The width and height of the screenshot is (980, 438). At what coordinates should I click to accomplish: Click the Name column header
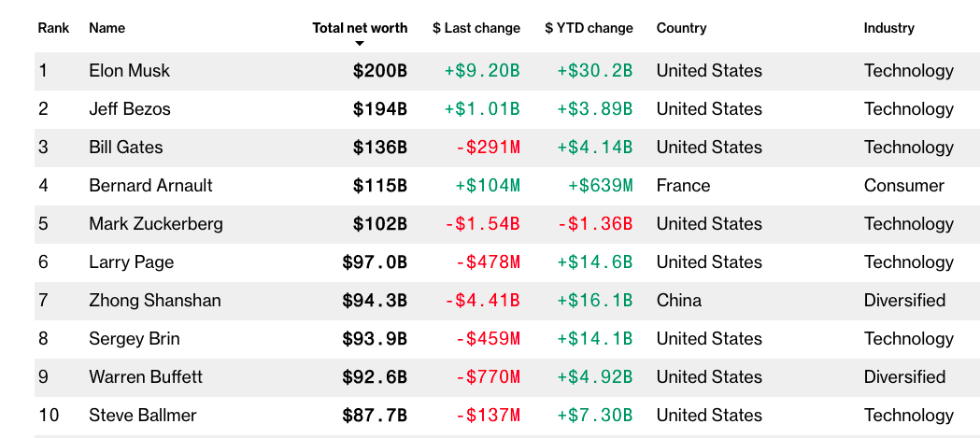[x=107, y=28]
